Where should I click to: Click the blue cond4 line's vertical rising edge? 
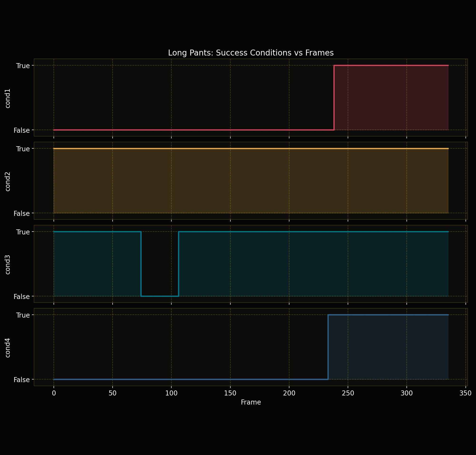328,347
